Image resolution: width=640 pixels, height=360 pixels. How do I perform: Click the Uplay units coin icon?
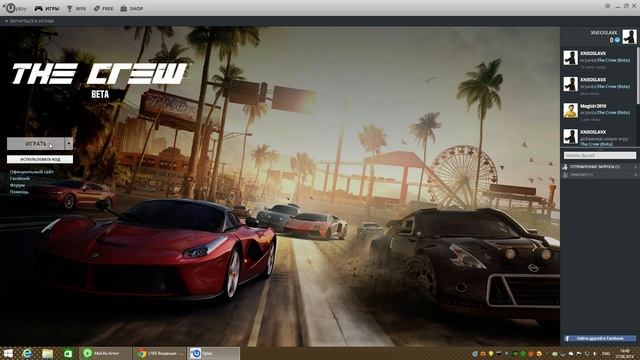click(617, 40)
